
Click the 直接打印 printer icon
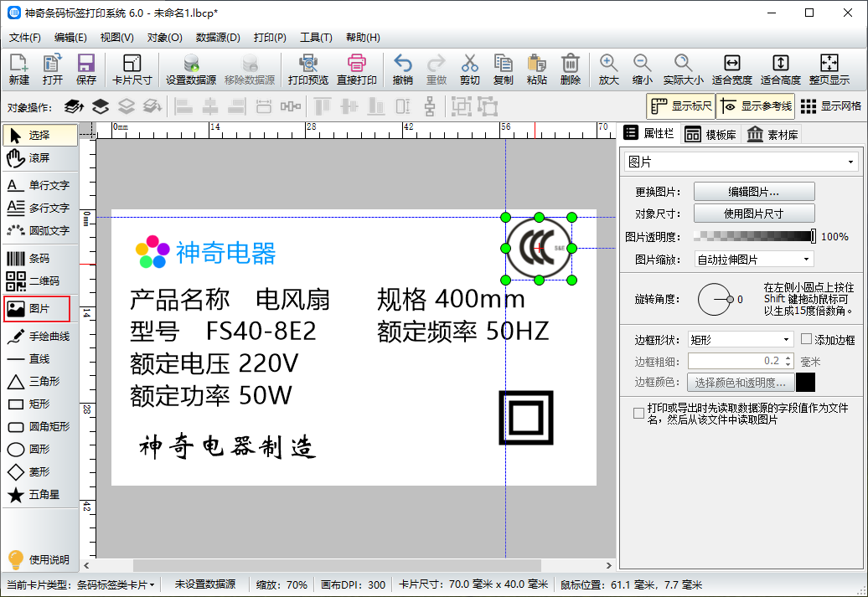point(357,63)
